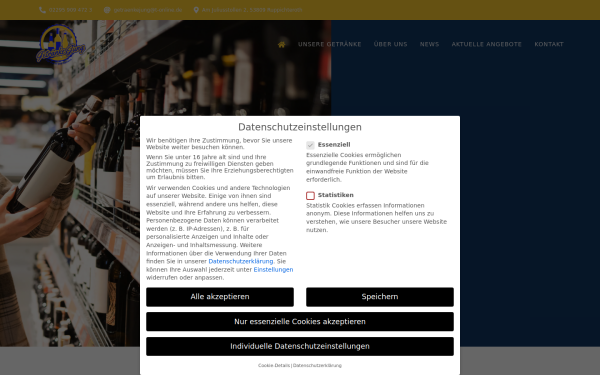Image resolution: width=600 pixels, height=375 pixels.
Task: Click the Essenziell label text
Action: 334,145
